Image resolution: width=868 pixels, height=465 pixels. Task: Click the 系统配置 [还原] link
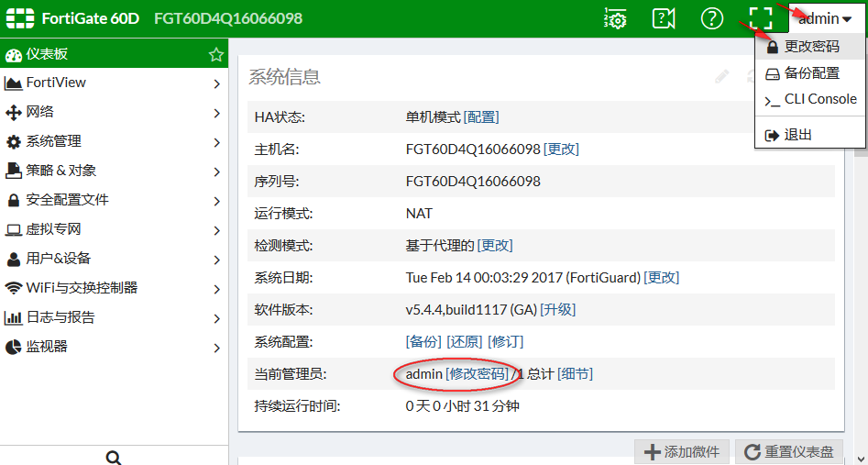point(465,341)
